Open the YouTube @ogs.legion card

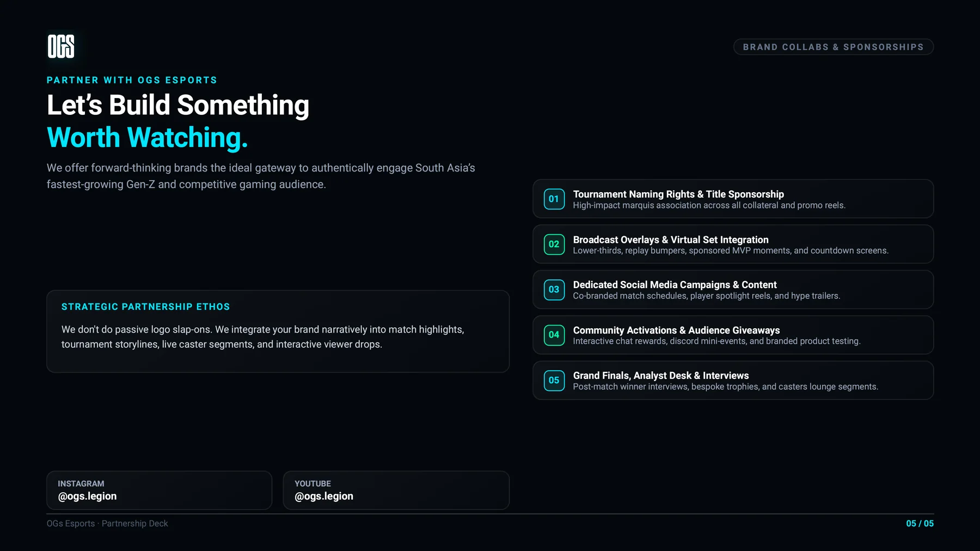(x=396, y=490)
